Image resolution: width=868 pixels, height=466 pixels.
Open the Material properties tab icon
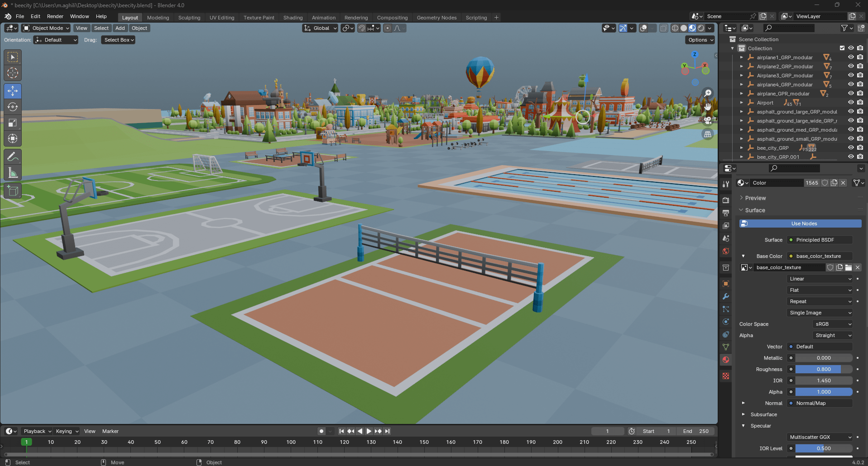click(x=726, y=360)
